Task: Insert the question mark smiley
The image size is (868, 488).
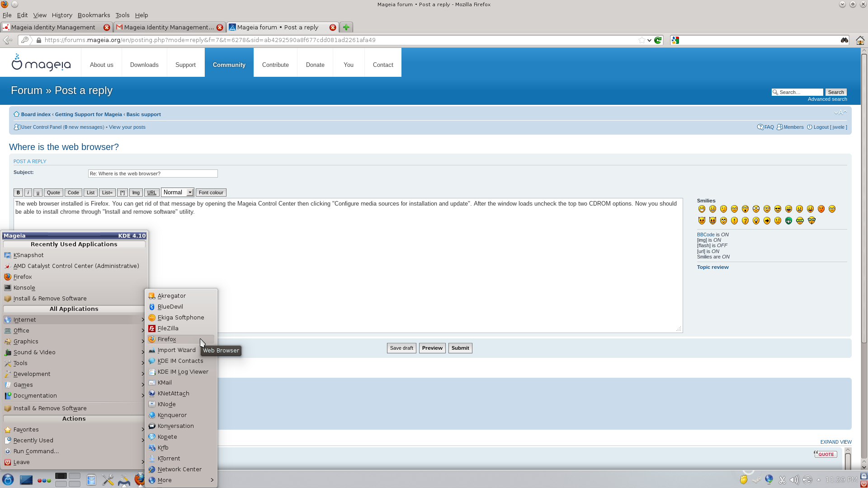Action: pos(745,221)
